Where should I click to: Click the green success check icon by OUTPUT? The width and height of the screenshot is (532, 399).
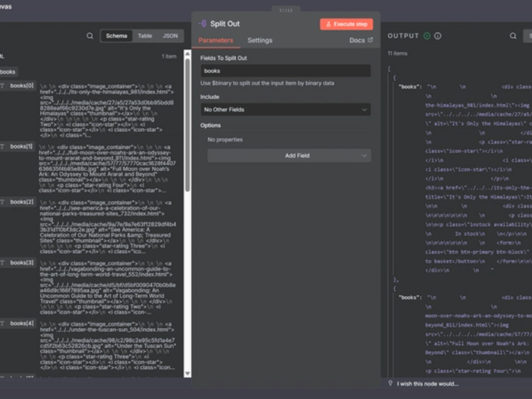[427, 36]
